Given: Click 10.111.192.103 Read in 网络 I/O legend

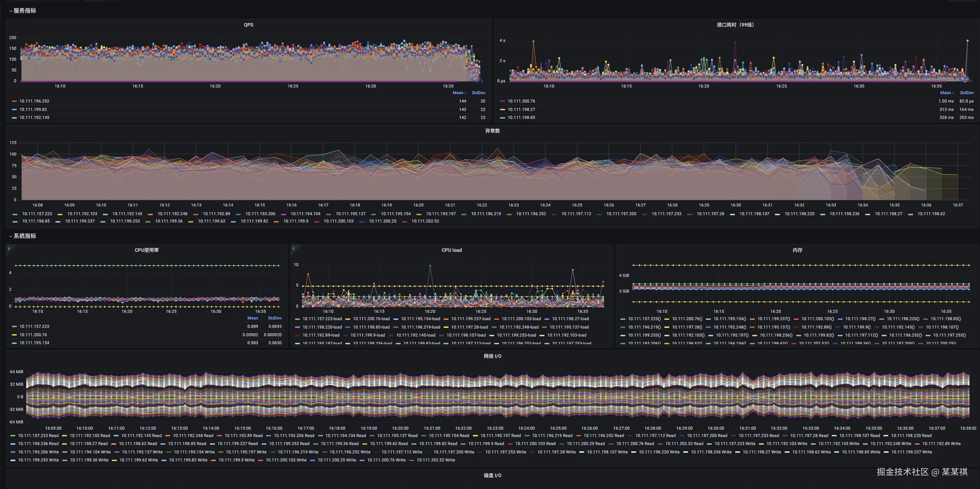Looking at the screenshot, I should pyautogui.click(x=90, y=436).
